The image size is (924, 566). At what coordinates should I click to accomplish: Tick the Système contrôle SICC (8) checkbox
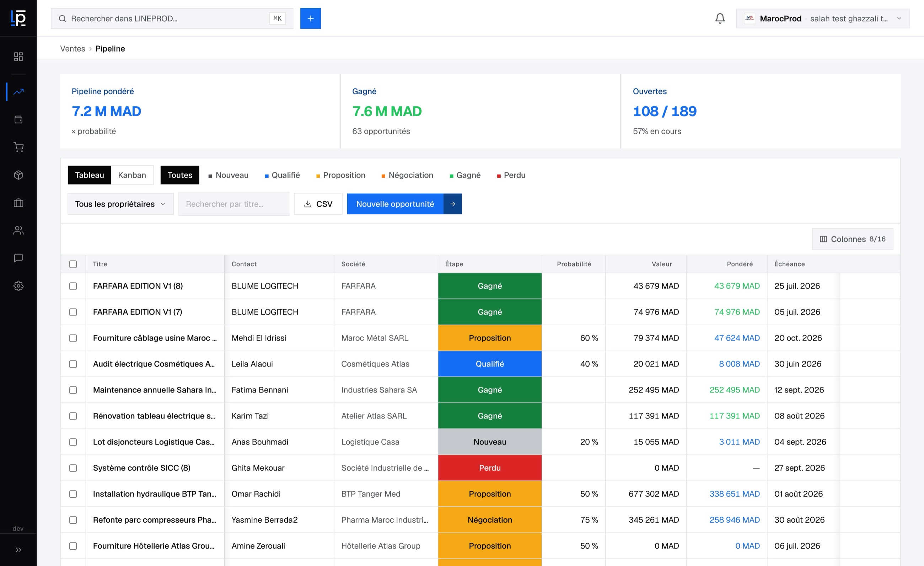point(73,468)
